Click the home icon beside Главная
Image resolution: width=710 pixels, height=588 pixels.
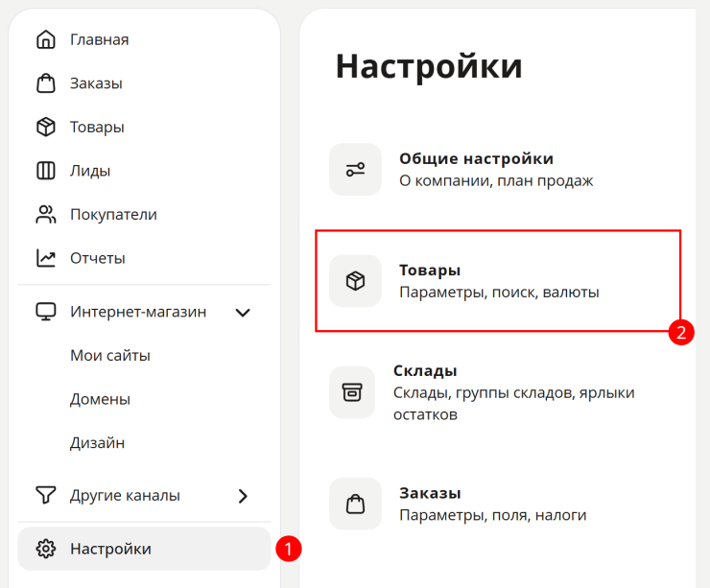coord(46,39)
